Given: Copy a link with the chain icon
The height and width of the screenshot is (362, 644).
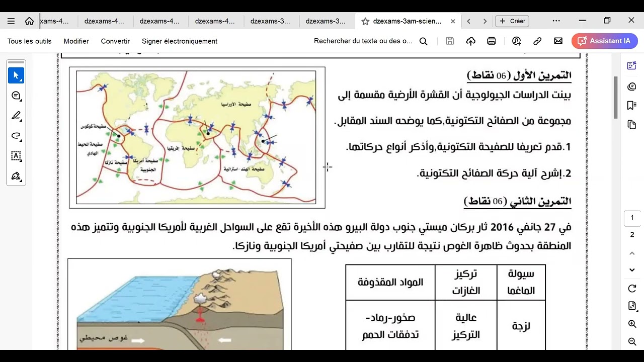Looking at the screenshot, I should 537,41.
